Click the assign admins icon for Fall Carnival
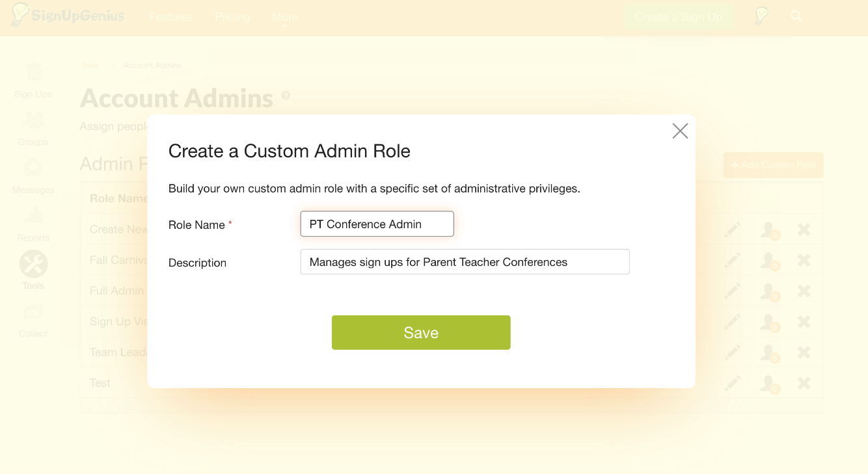The height and width of the screenshot is (474, 868). pyautogui.click(x=769, y=260)
